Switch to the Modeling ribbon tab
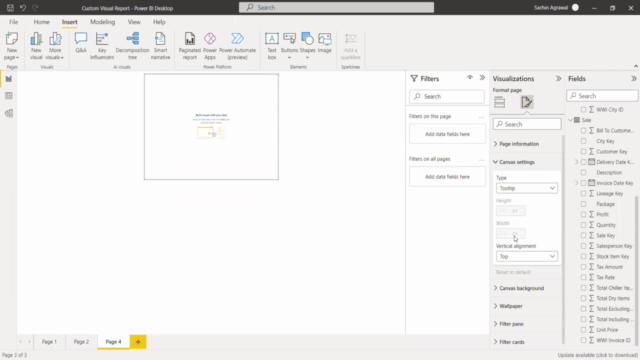 [102, 22]
